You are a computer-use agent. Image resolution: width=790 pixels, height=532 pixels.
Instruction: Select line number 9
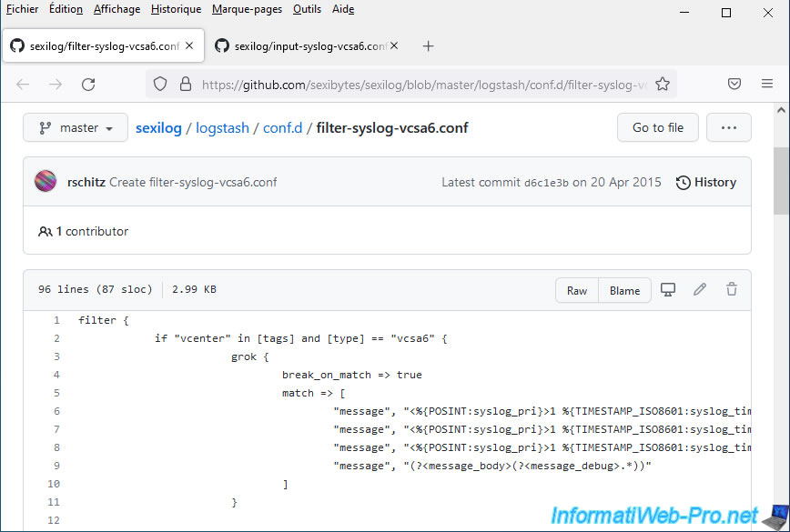(56, 466)
